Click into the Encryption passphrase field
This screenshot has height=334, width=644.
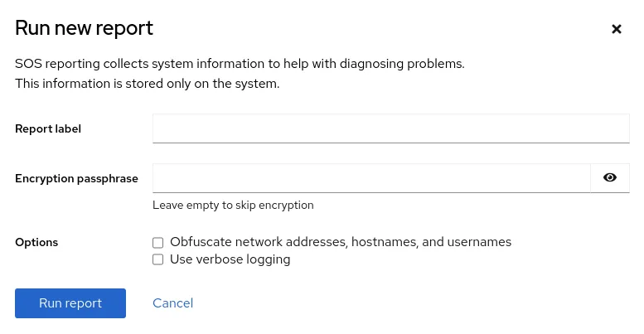(371, 177)
